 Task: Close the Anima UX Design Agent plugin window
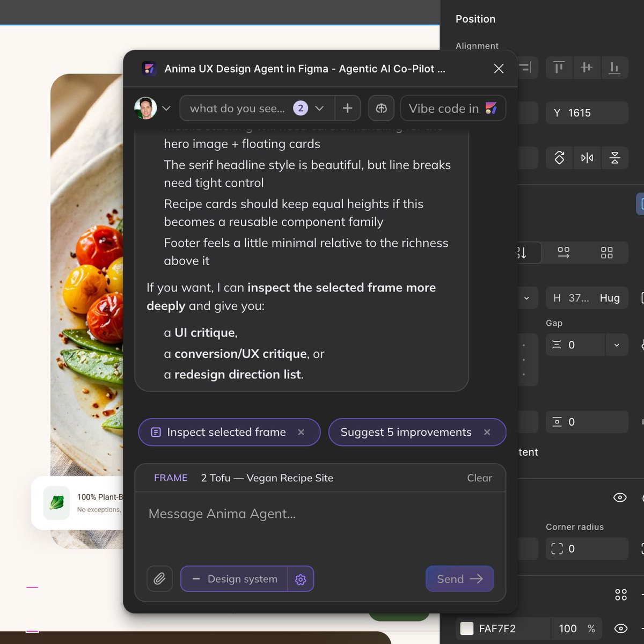tap(499, 69)
